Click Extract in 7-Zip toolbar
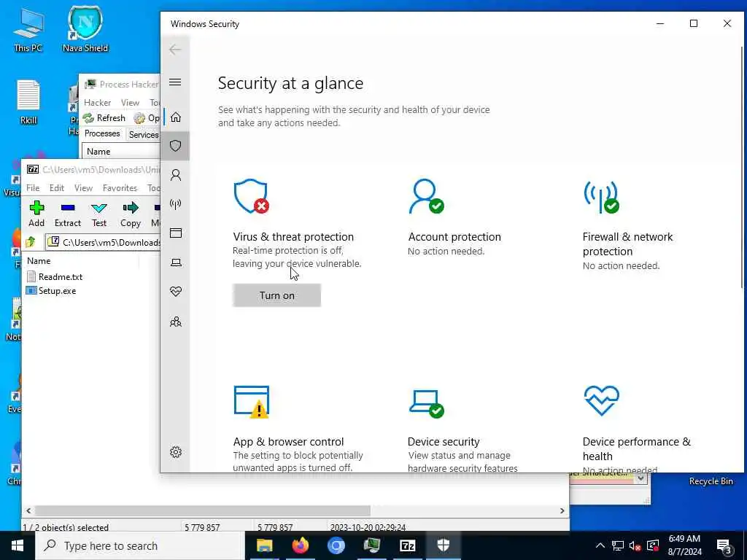 click(x=68, y=214)
